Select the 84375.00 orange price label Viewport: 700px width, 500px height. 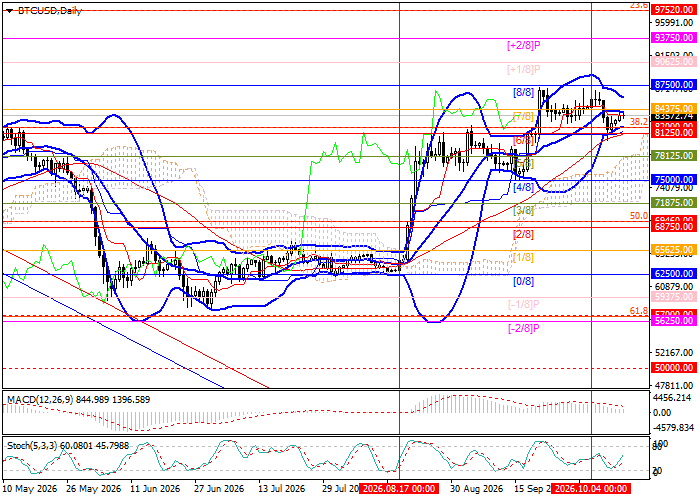pos(674,109)
